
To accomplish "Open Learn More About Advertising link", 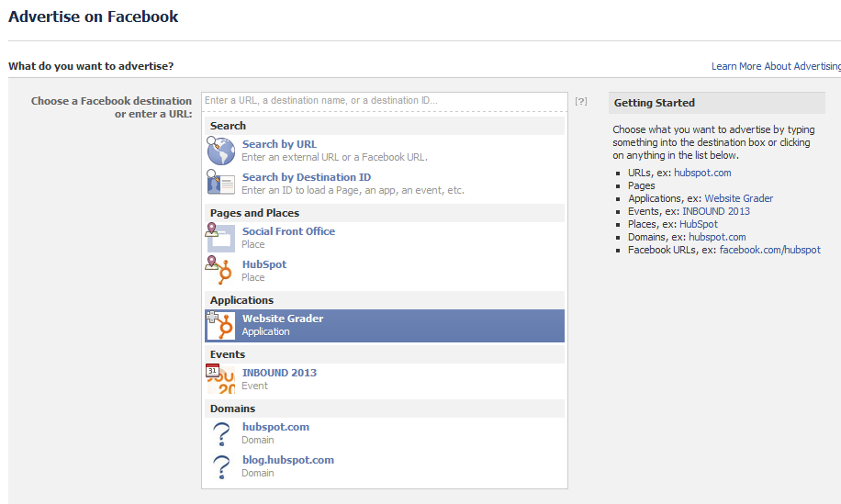I will click(776, 66).
